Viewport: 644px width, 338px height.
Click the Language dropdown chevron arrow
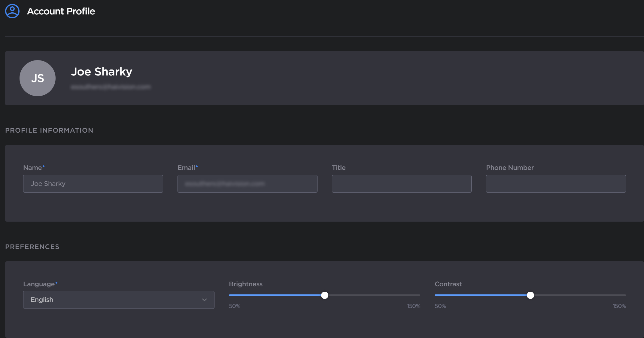pos(205,300)
